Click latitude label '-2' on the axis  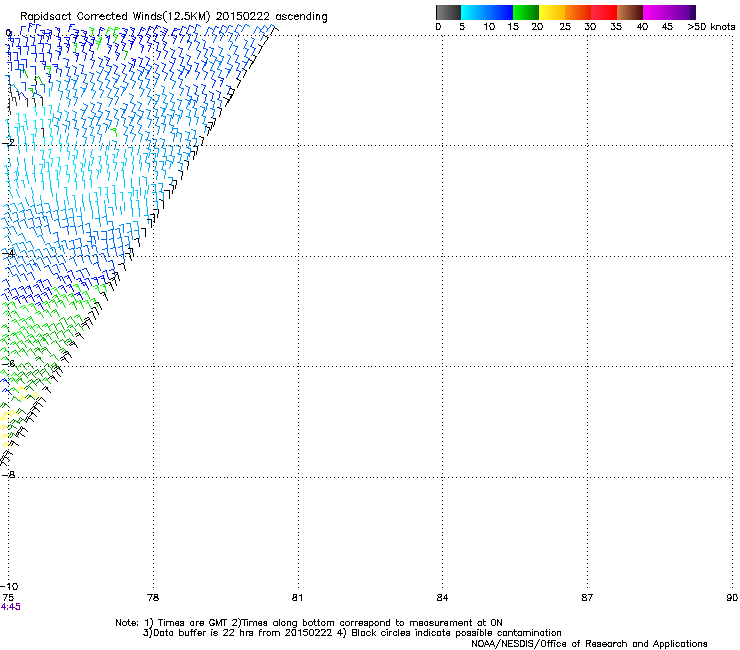(x=8, y=143)
